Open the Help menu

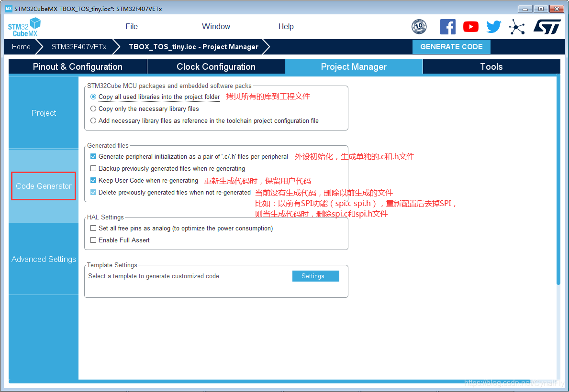pyautogui.click(x=286, y=27)
